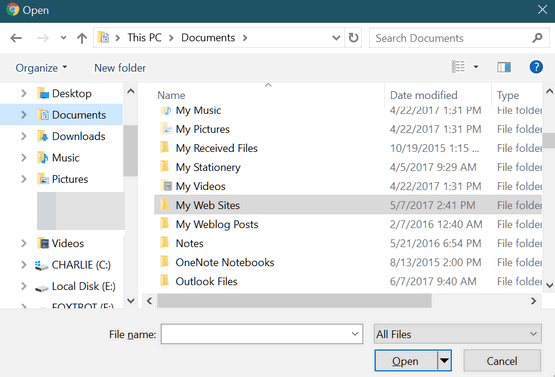Open recent locations dropdown chevron

[x=63, y=38]
